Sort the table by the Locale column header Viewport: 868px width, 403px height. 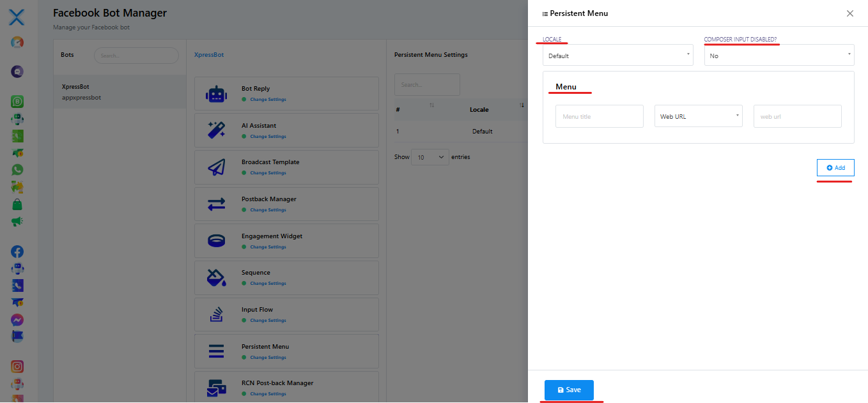pos(479,109)
